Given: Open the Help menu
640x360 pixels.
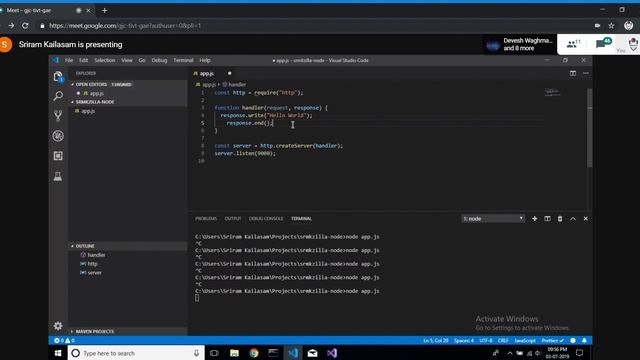Looking at the screenshot, I should pos(205,60).
